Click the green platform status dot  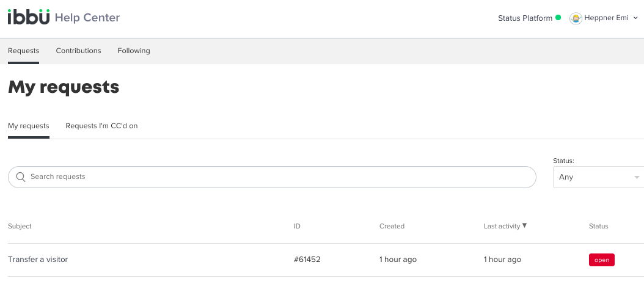[558, 18]
